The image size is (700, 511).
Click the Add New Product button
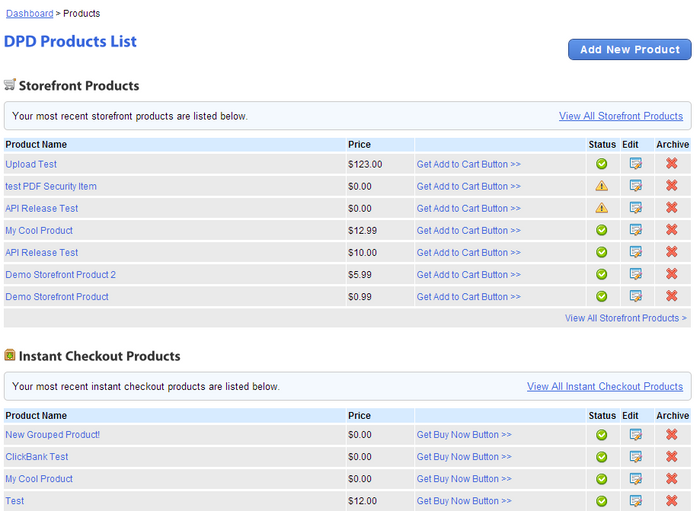coord(629,49)
